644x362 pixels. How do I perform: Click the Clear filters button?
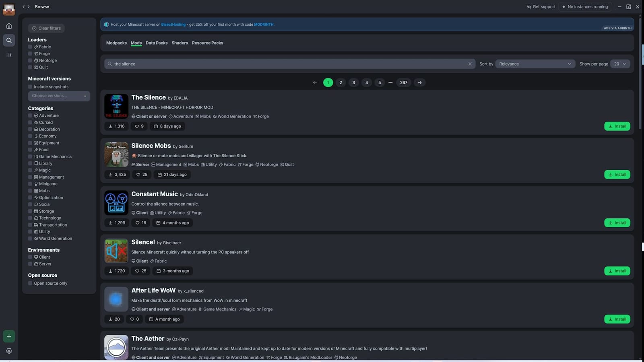tap(46, 28)
